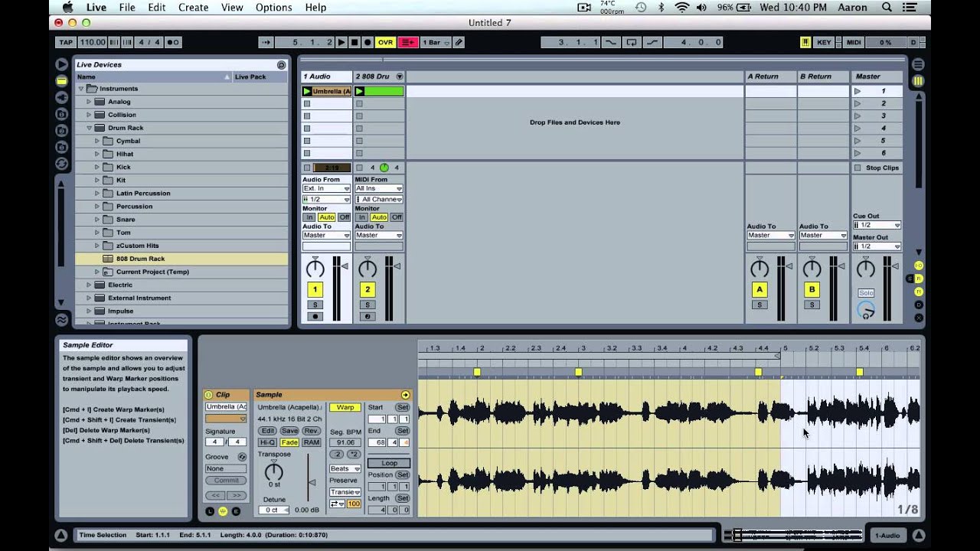Toggle track 1 activator button

[x=315, y=289]
